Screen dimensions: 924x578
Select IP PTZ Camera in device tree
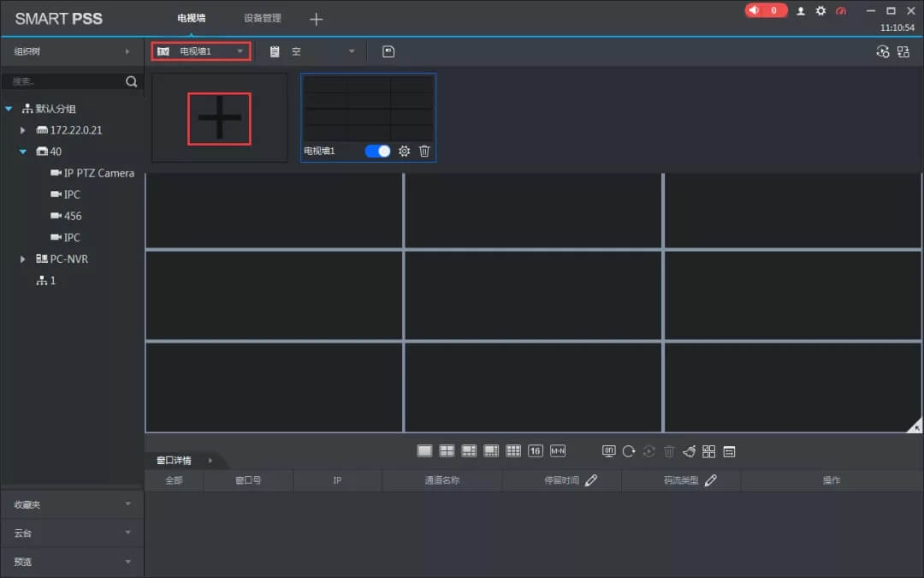pyautogui.click(x=98, y=173)
